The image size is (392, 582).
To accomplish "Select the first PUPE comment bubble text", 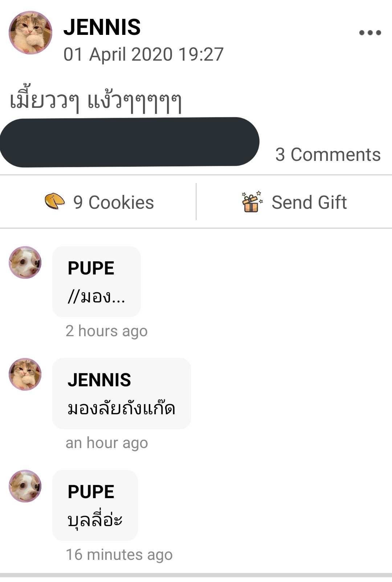I will [96, 297].
